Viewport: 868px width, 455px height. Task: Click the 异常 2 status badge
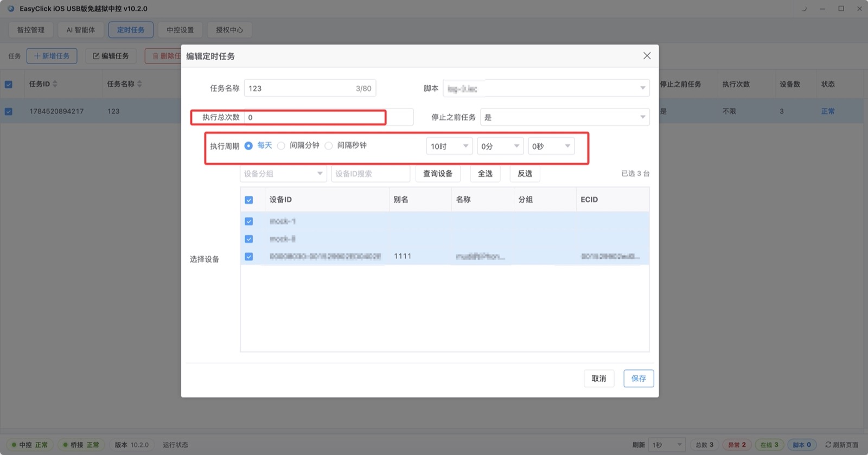[x=737, y=445]
